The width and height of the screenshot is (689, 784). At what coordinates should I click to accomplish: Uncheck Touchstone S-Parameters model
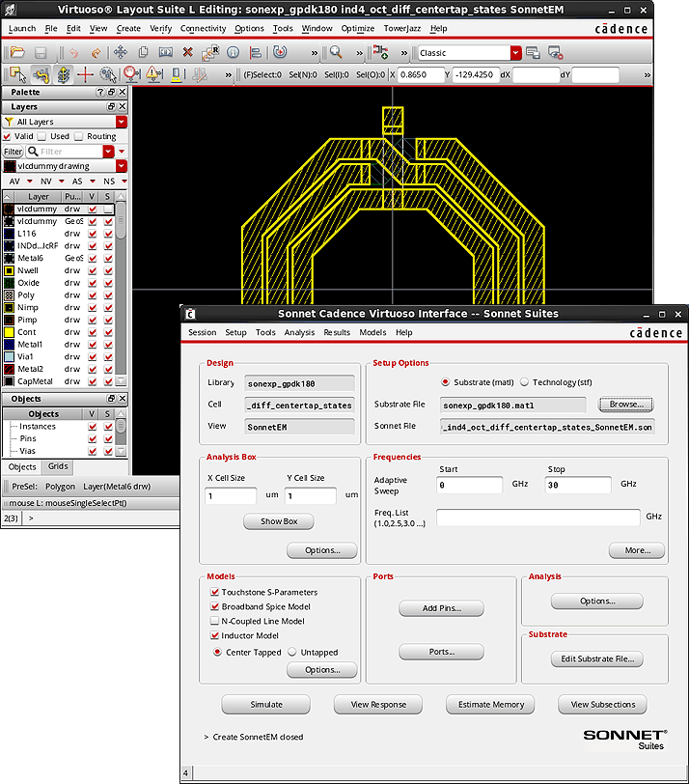(x=215, y=592)
